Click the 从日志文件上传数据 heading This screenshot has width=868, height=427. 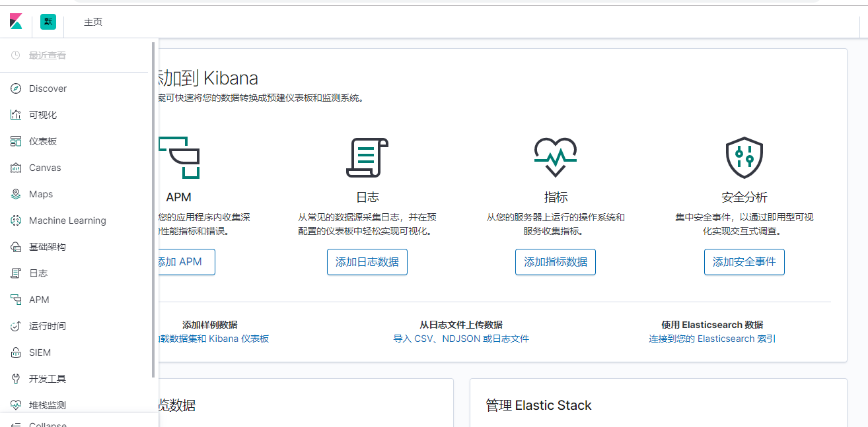pyautogui.click(x=461, y=325)
